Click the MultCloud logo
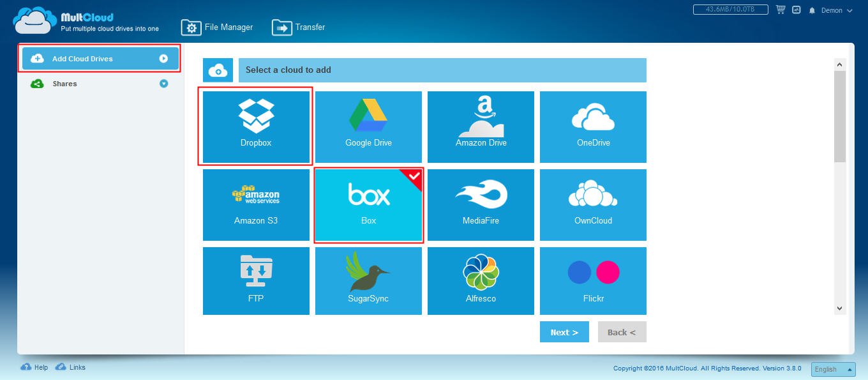The width and height of the screenshot is (868, 380). 86,20
